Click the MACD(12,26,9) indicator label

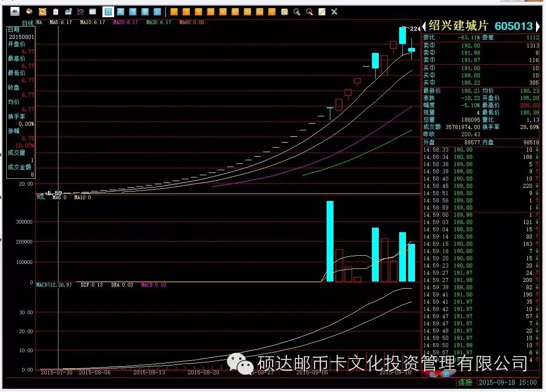point(54,285)
